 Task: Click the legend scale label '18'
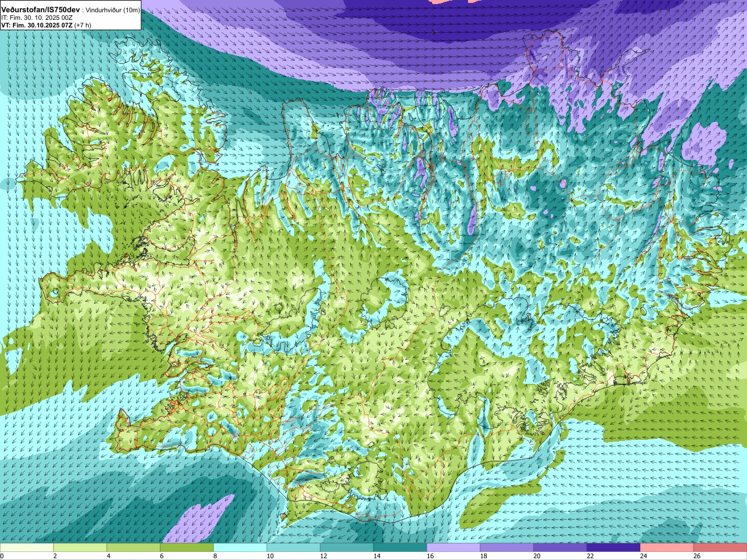pos(484,556)
